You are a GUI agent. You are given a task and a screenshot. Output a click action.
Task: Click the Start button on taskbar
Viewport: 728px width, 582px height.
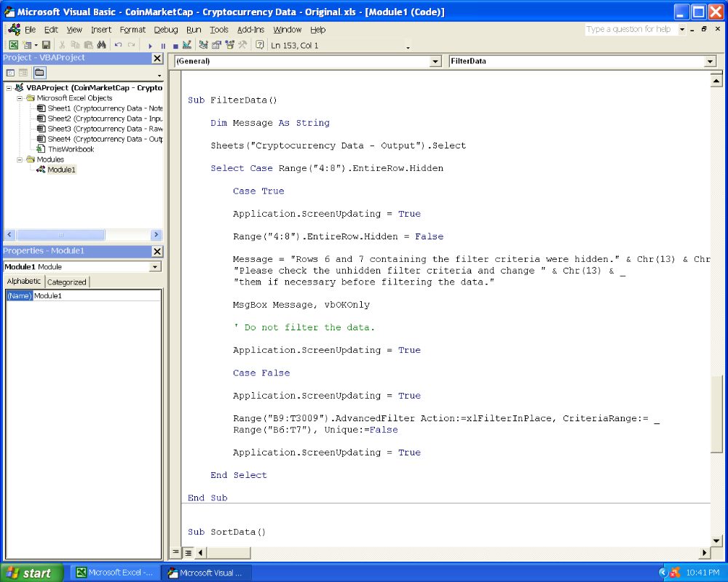pyautogui.click(x=31, y=573)
